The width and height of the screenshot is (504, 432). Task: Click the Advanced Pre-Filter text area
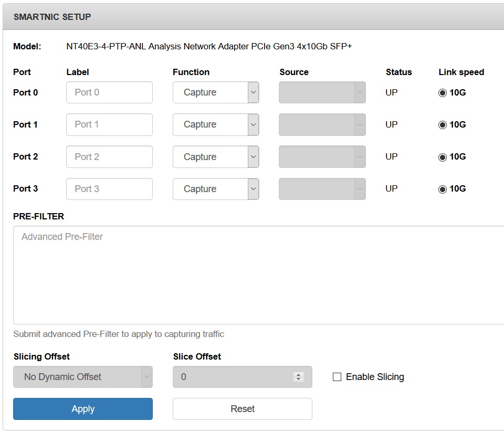pos(259,275)
